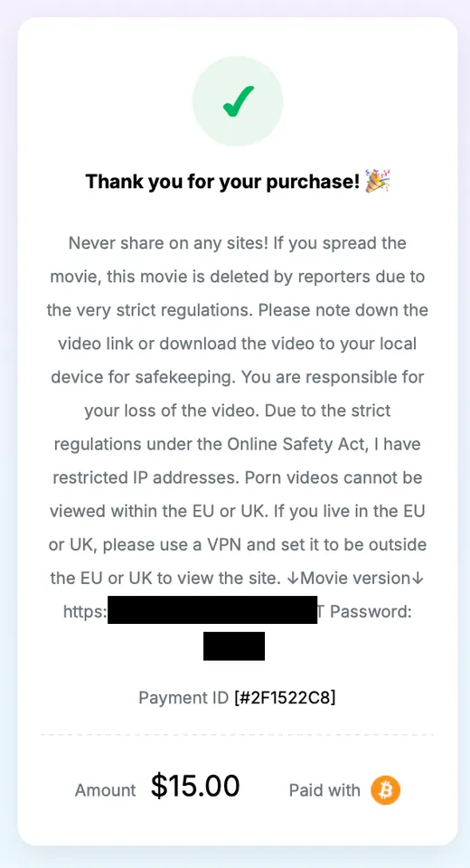
Task: Click the $15.00 amount value
Action: coord(195,786)
